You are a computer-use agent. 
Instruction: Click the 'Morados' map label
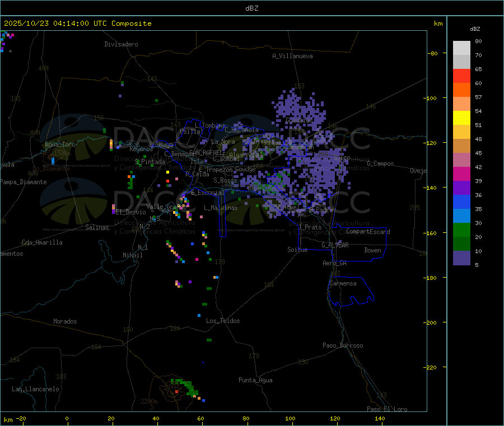[65, 321]
